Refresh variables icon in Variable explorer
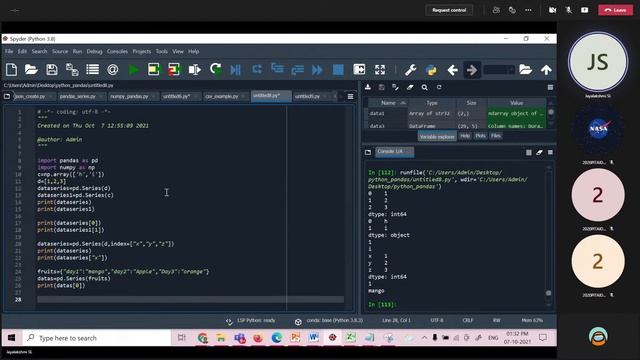The width and height of the screenshot is (640, 360). pos(439,87)
